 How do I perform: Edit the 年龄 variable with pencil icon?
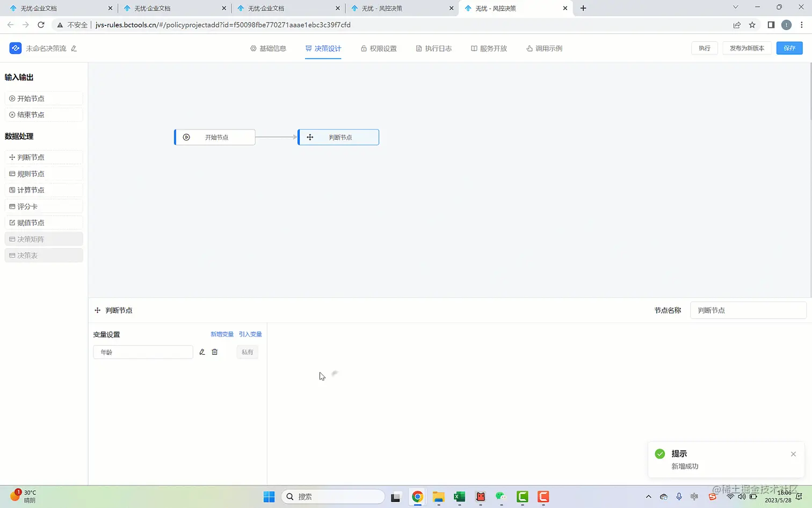(x=202, y=352)
